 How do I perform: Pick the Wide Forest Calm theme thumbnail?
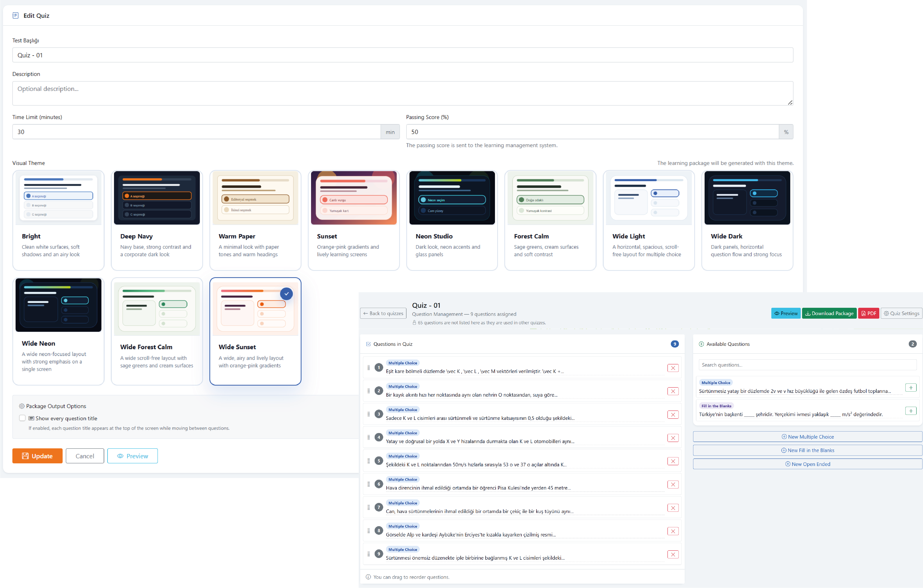point(157,309)
